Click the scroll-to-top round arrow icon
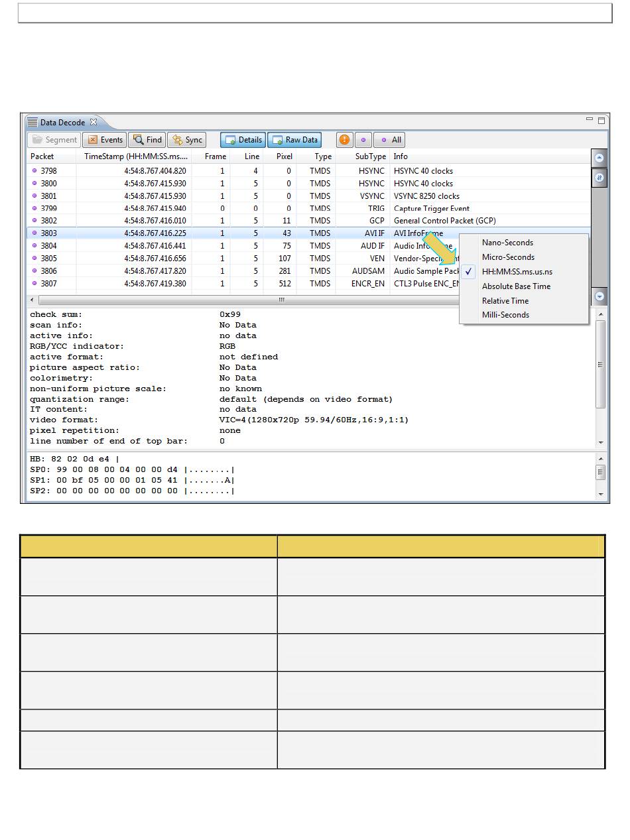The image size is (630, 840). (599, 158)
